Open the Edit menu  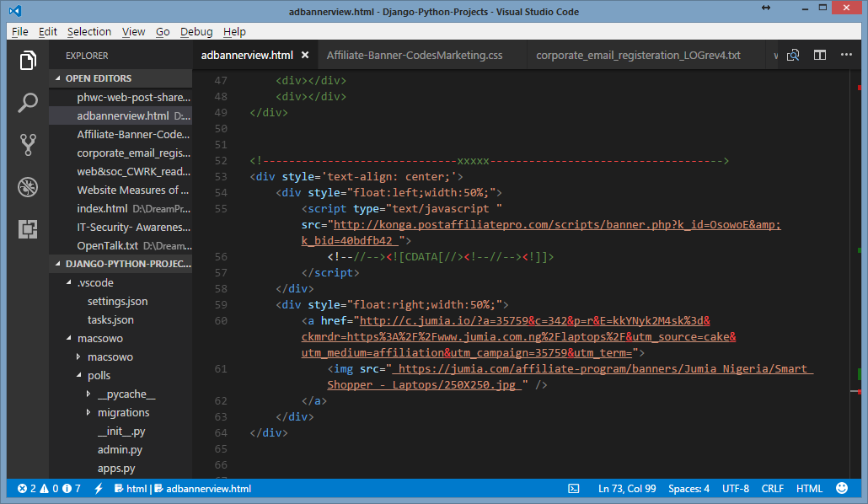tap(47, 31)
